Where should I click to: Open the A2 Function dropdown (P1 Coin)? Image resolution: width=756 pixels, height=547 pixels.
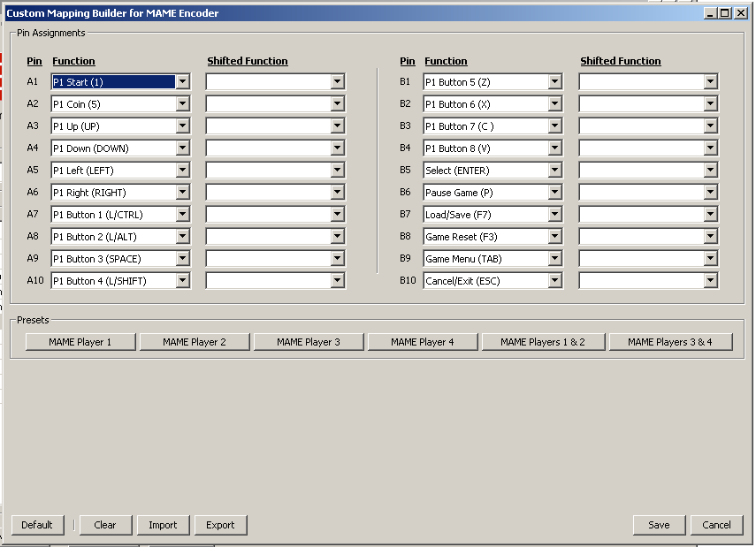(182, 104)
